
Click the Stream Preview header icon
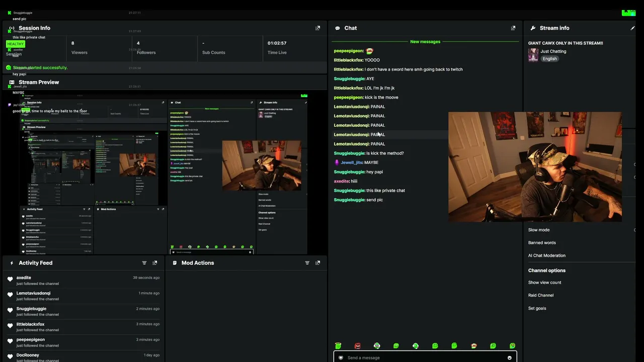point(12,82)
